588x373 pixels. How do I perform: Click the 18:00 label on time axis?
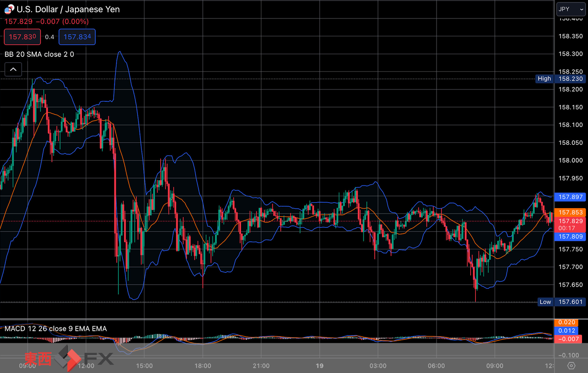[203, 366]
